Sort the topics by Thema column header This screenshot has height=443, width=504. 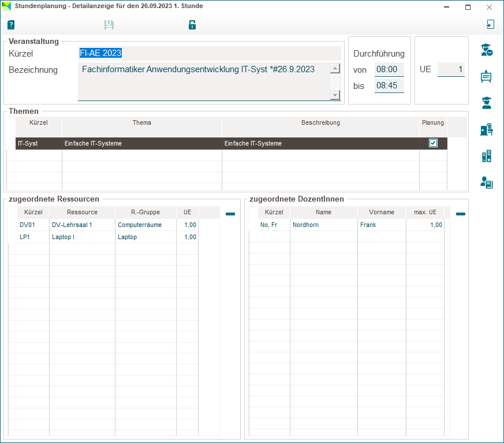[x=141, y=123]
